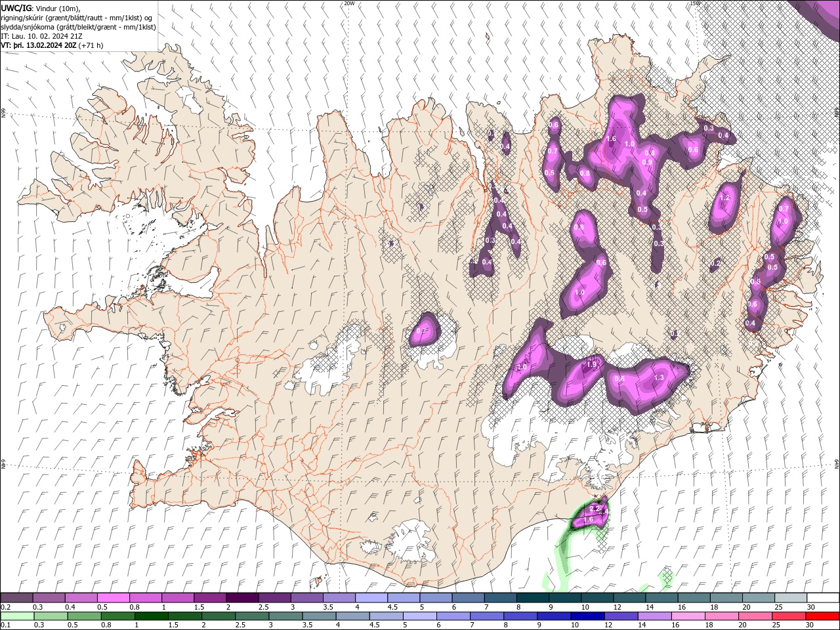The height and width of the screenshot is (630, 840).
Task: Pick the darkest purple snow swatch between 2 and 2.5
Action: [x=242, y=598]
